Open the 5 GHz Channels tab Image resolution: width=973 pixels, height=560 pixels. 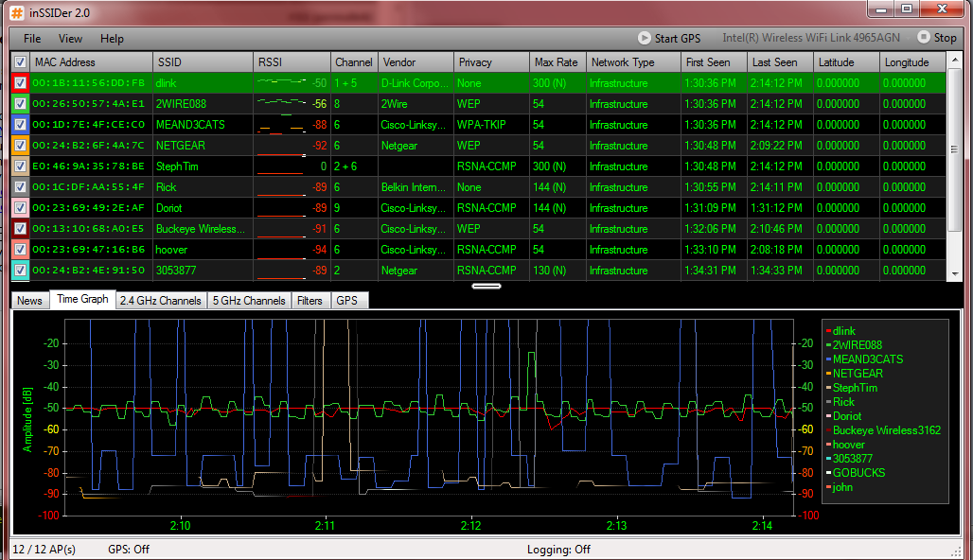(x=249, y=301)
